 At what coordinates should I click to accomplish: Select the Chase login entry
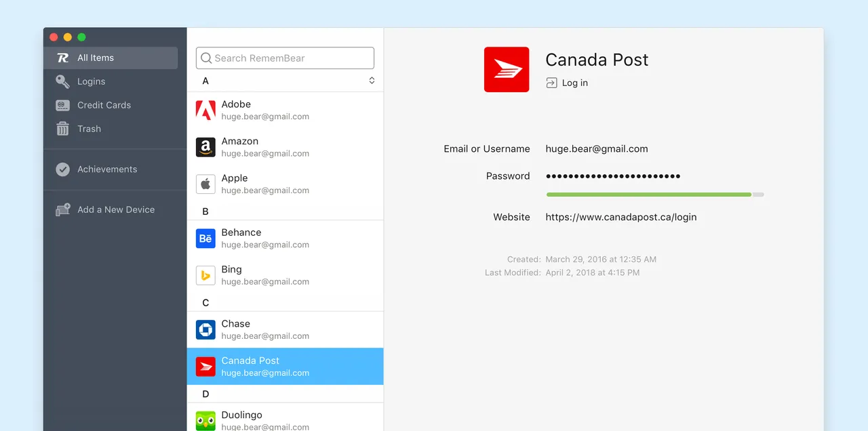pos(285,329)
